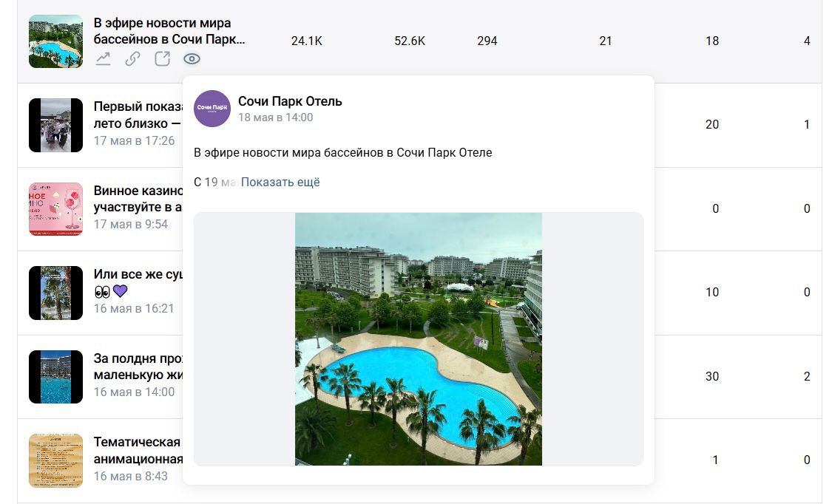Click title В эфире новости мира бассейнов
This screenshot has height=504, width=832.
tap(169, 31)
